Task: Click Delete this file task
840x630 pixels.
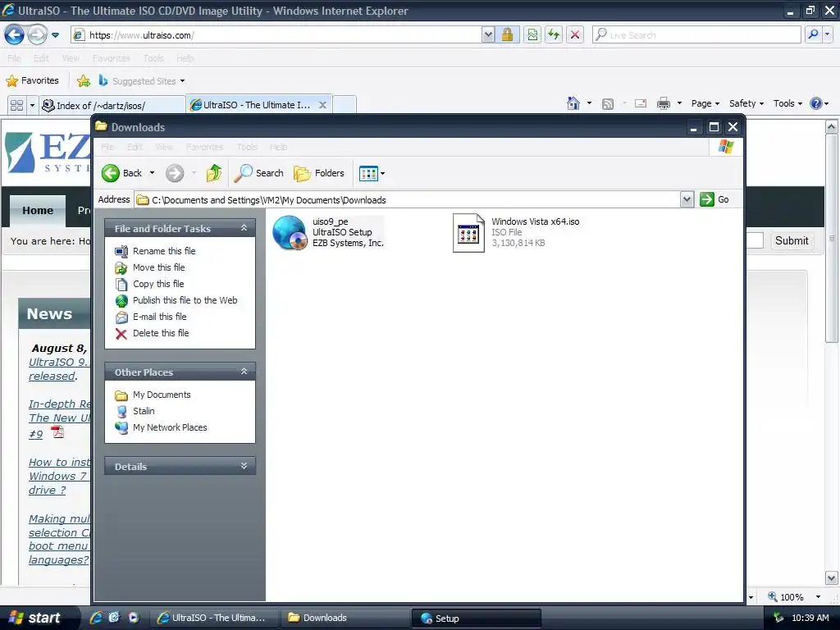Action: point(161,333)
